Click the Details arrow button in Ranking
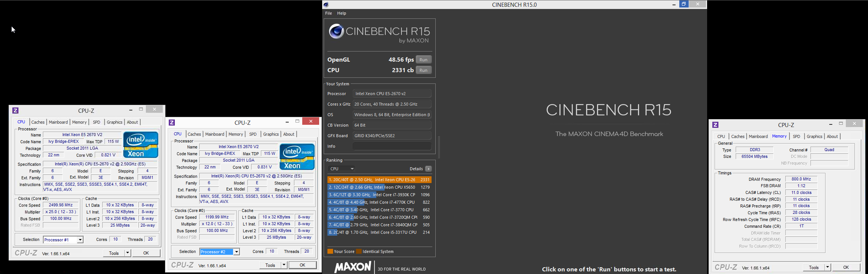 click(x=428, y=169)
